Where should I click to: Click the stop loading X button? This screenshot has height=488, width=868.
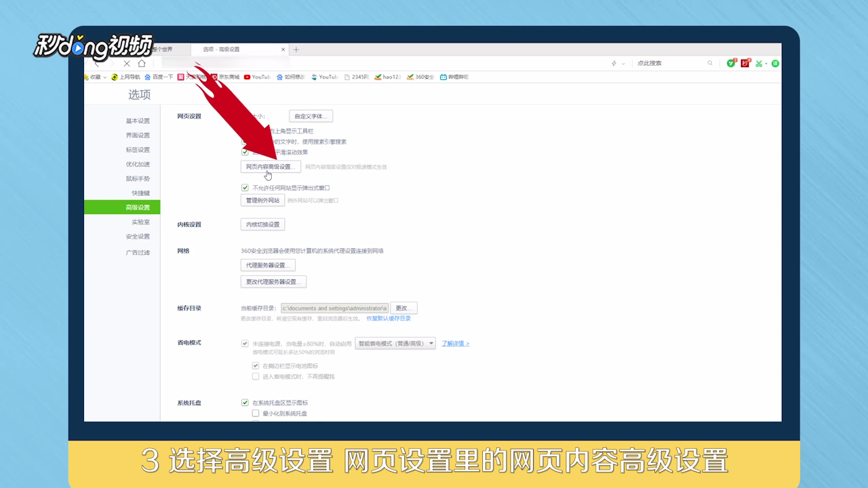[127, 63]
